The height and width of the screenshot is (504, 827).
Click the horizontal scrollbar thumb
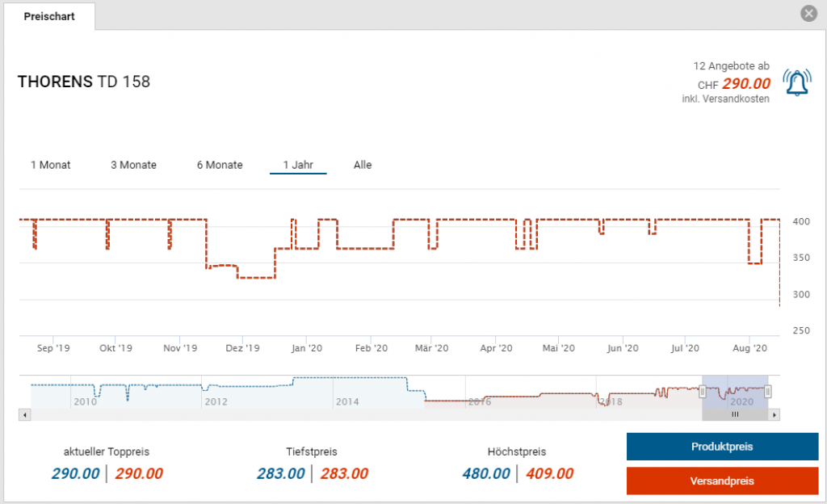735,414
